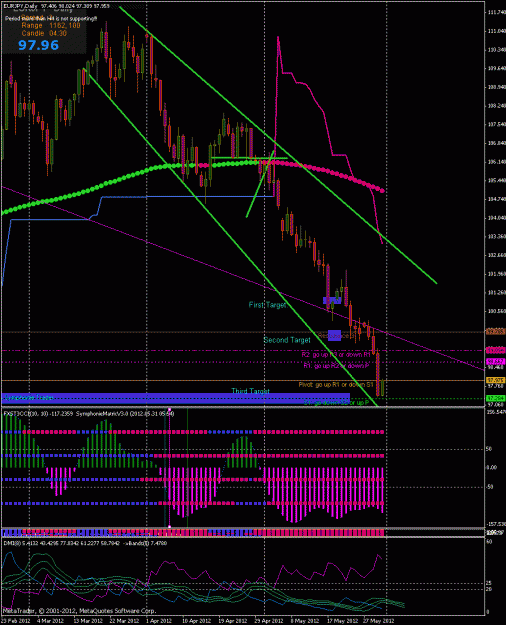Click the R2 go up R3 or down R1 label
The width and height of the screenshot is (506, 625).
pyautogui.click(x=336, y=354)
